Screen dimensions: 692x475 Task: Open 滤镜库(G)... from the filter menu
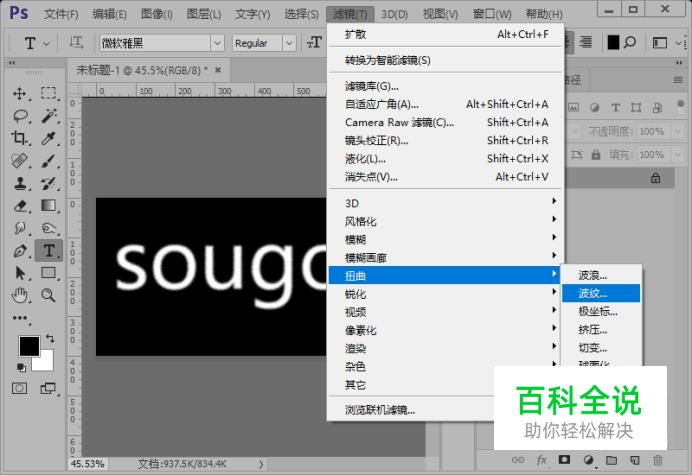click(x=446, y=86)
